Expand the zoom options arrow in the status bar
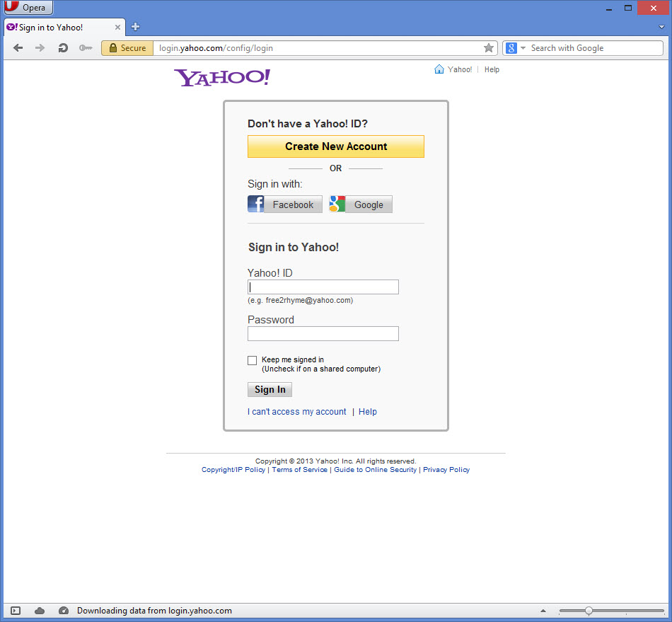Screen dimensions: 672x622 [x=543, y=611]
